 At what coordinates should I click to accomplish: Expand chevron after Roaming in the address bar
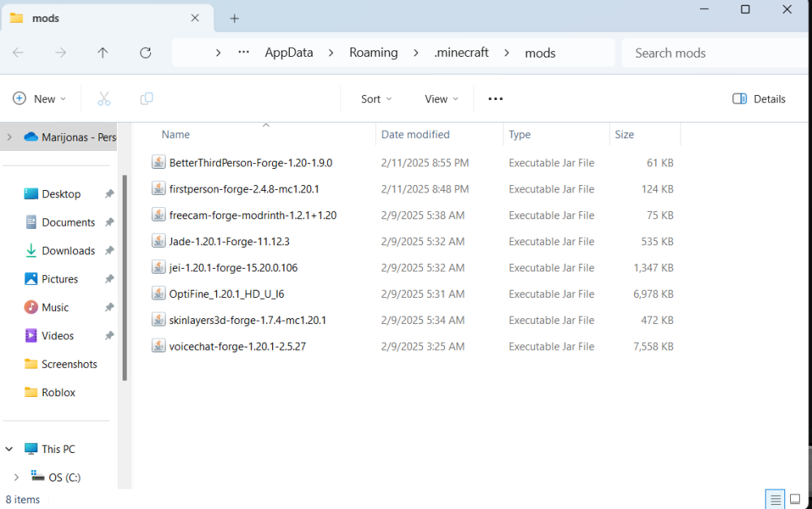click(415, 53)
